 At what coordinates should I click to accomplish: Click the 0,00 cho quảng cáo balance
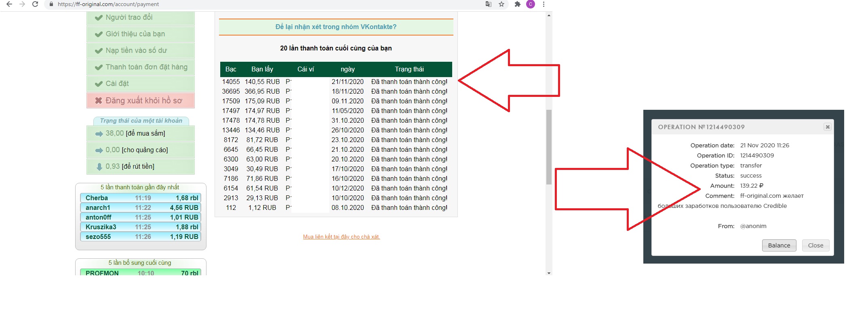pyautogui.click(x=141, y=150)
